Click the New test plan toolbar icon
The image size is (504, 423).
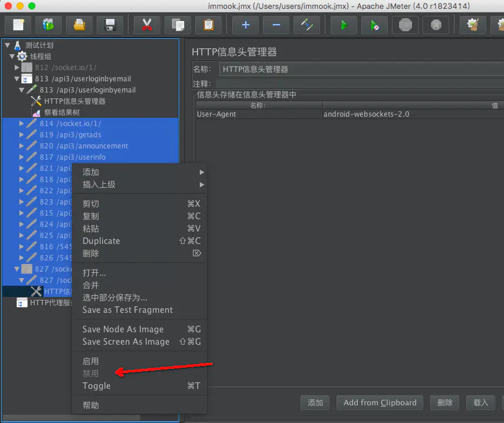pyautogui.click(x=18, y=25)
